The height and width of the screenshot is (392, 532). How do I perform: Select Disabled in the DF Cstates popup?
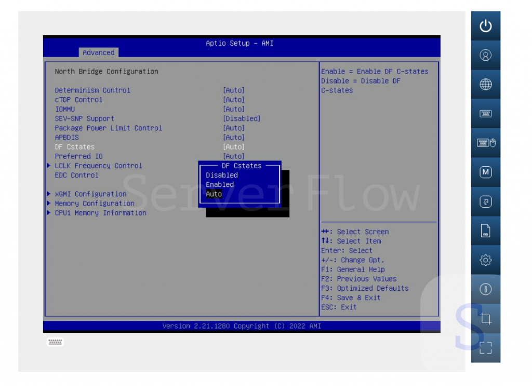click(222, 175)
